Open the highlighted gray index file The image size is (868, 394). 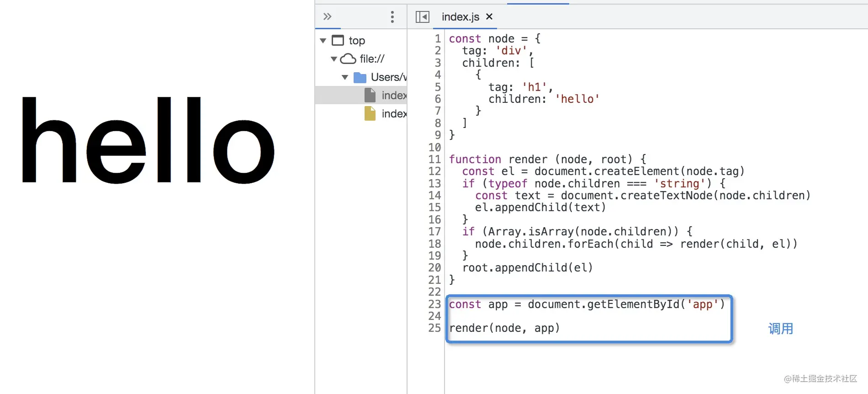click(361, 95)
